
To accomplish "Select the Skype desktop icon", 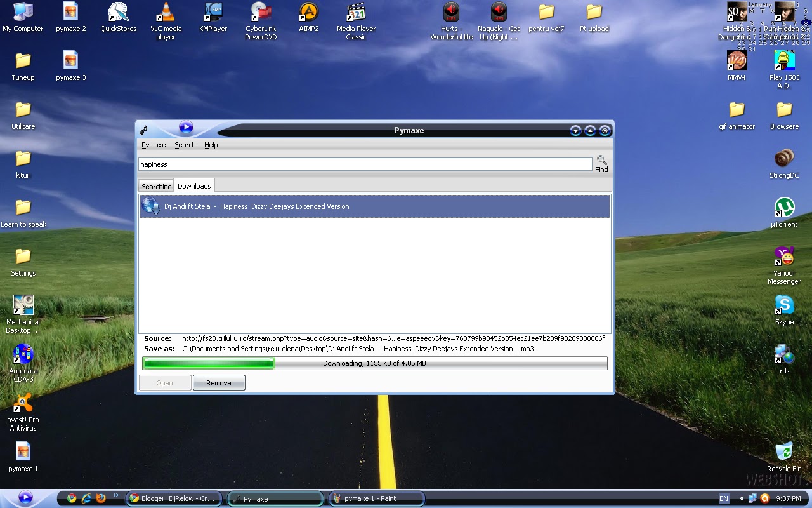I will pos(785,311).
